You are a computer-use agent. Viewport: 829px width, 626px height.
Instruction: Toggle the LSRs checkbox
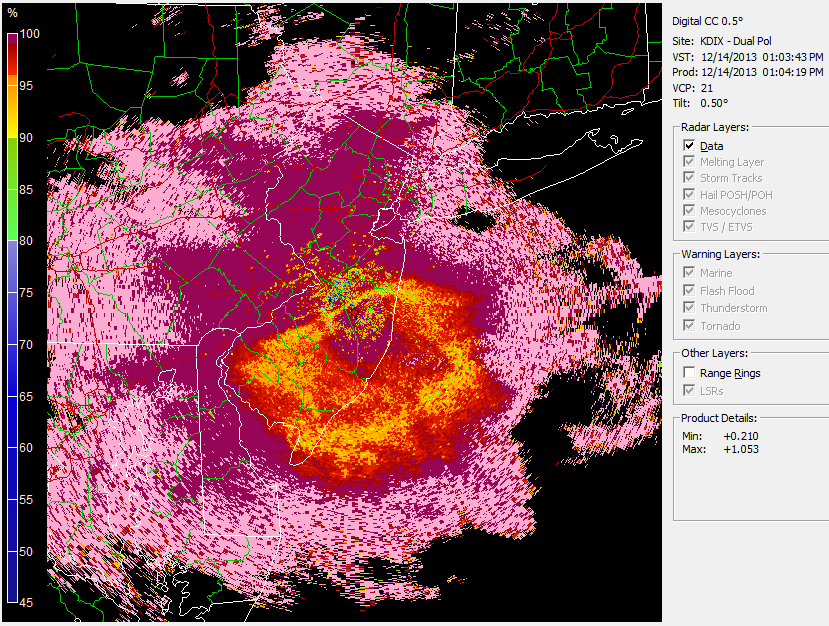689,390
